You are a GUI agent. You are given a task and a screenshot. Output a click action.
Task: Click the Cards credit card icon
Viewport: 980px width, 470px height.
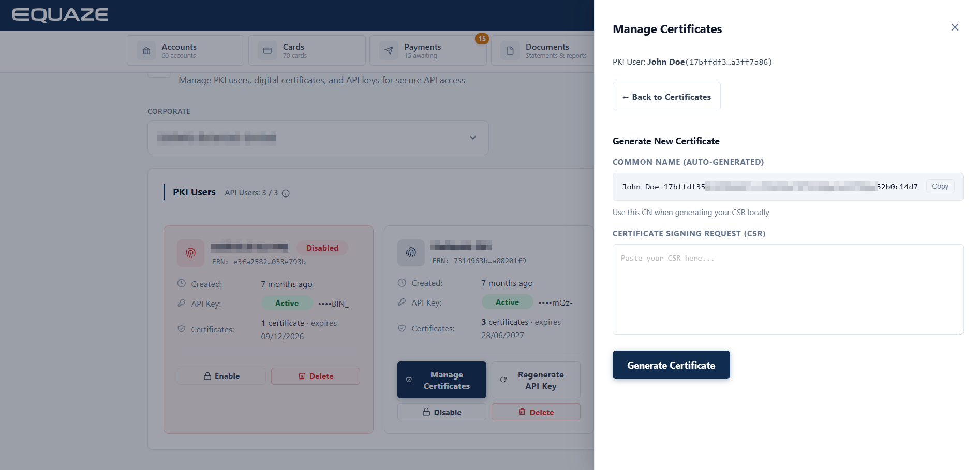[268, 51]
